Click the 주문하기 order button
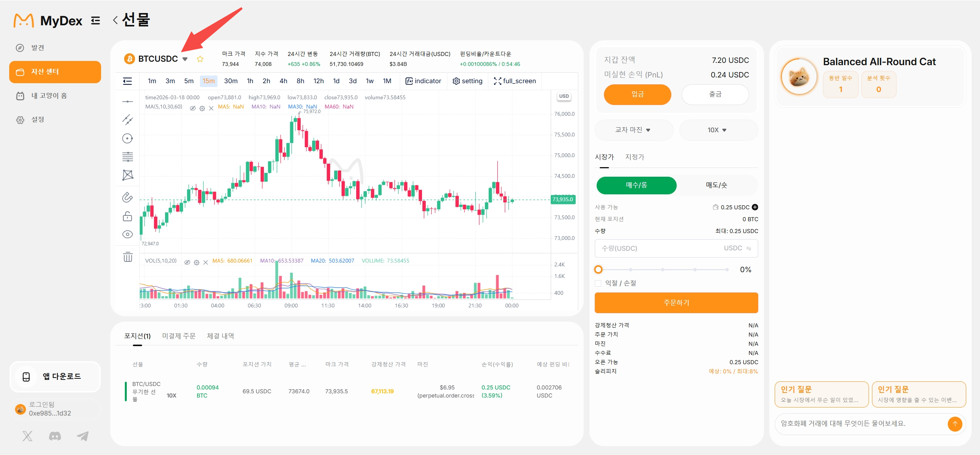This screenshot has height=455, width=980. click(676, 303)
